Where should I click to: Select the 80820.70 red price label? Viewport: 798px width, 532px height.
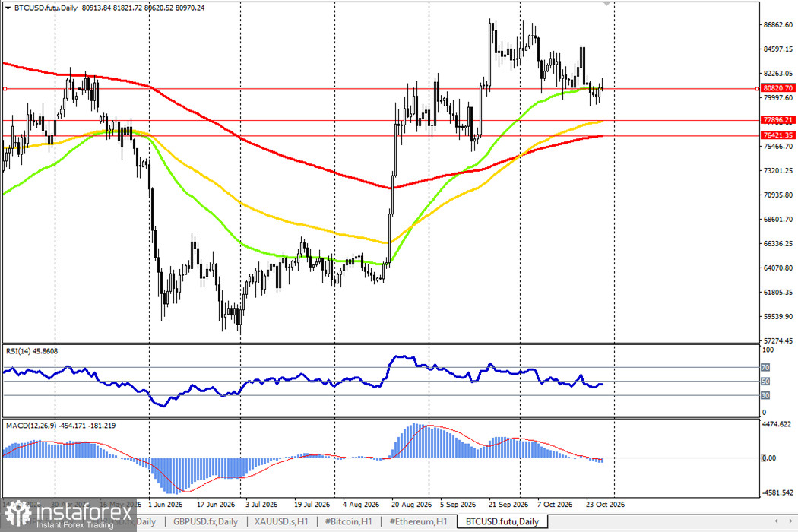coord(778,88)
